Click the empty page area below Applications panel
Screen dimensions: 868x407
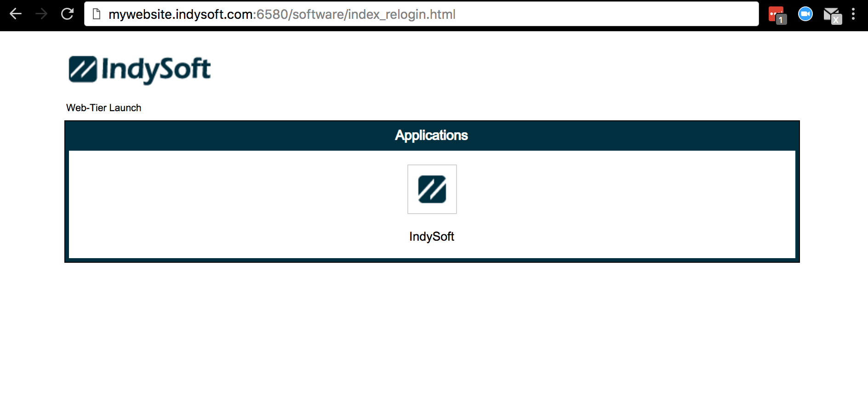coord(432,331)
